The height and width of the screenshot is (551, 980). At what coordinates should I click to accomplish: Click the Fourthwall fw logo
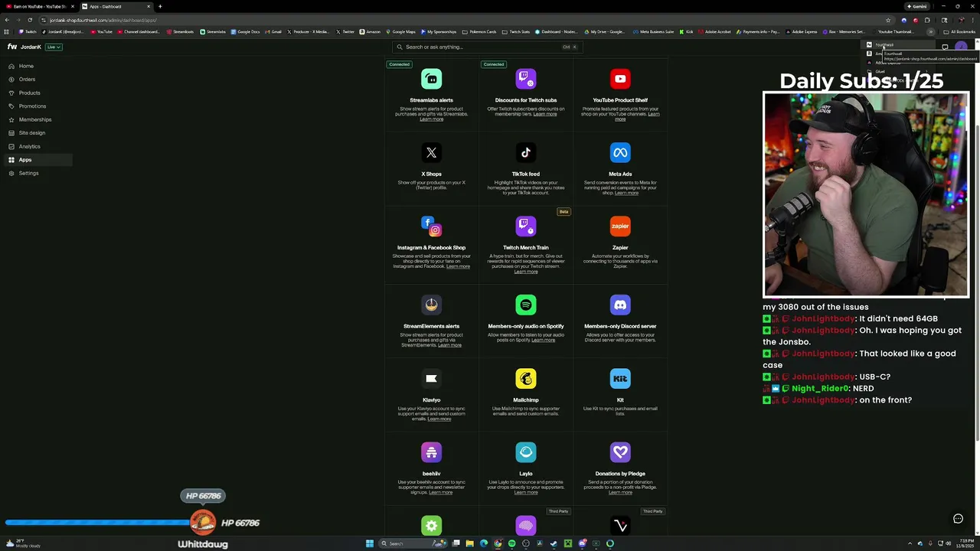(x=12, y=47)
